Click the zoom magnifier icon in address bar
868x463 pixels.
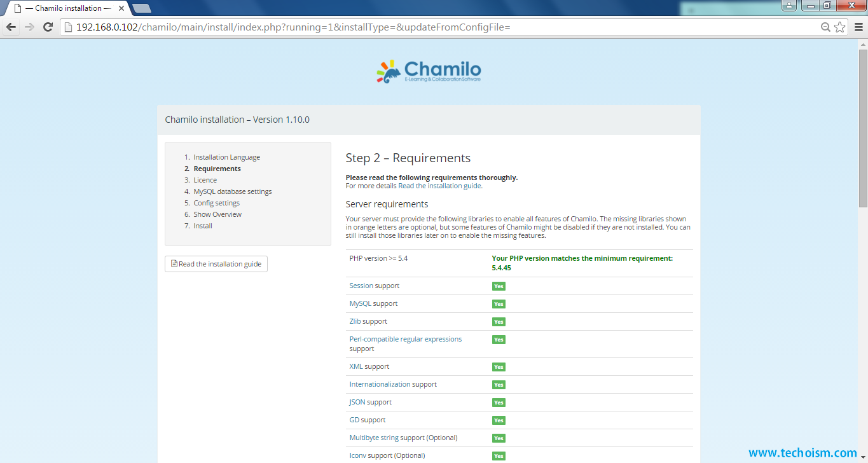825,27
